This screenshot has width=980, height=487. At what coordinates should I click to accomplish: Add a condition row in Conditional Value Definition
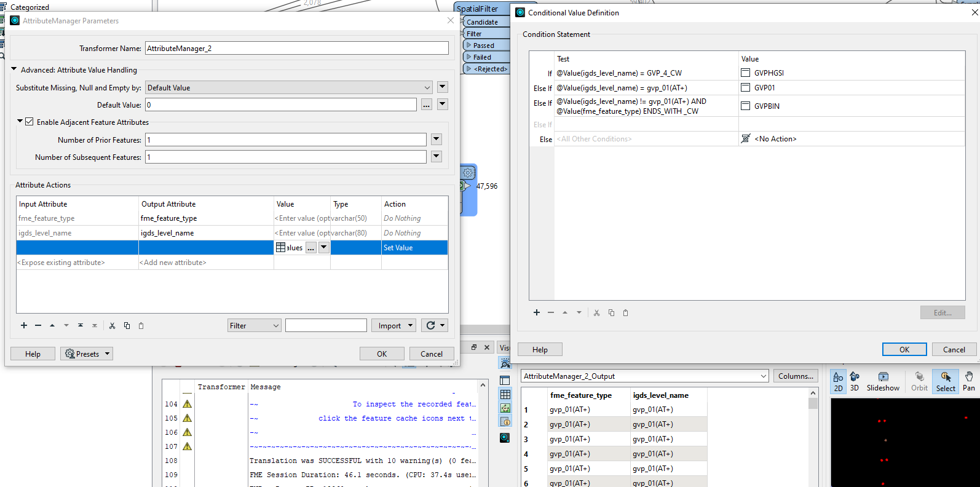pos(537,312)
